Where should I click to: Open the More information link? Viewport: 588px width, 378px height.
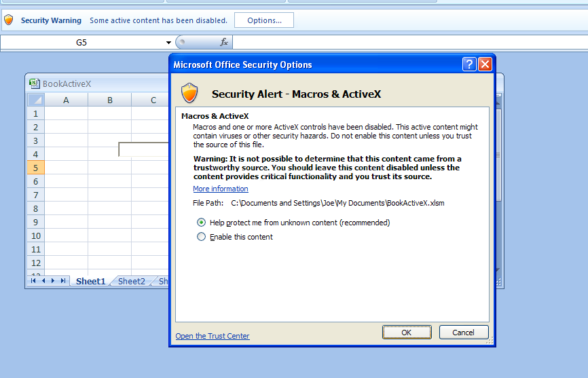(x=221, y=189)
